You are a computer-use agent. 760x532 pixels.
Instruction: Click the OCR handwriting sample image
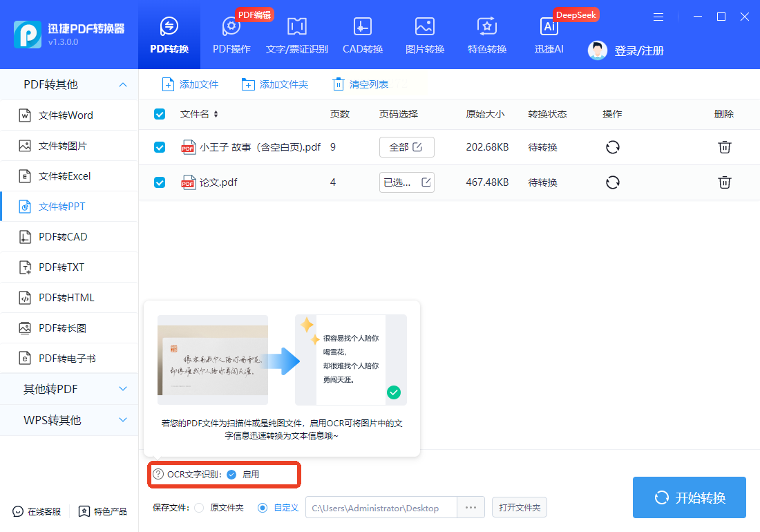click(213, 360)
